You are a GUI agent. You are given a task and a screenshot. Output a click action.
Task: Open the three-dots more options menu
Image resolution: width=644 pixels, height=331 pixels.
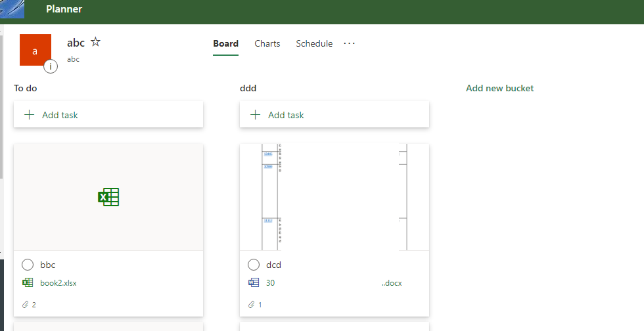click(349, 43)
